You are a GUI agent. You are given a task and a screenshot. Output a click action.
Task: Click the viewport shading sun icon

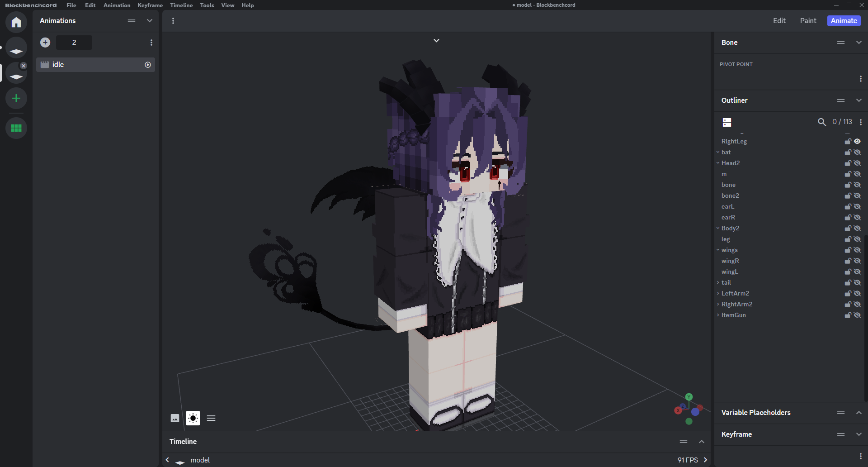193,418
